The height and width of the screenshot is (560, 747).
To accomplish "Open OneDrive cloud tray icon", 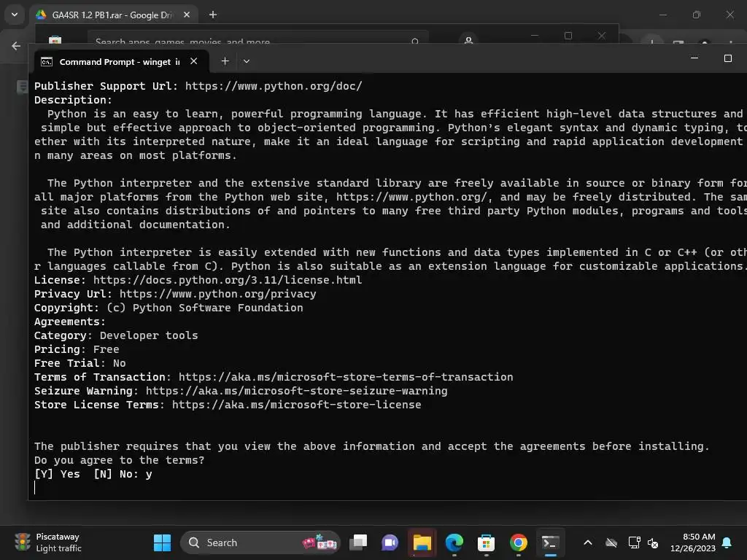I will (x=611, y=542).
